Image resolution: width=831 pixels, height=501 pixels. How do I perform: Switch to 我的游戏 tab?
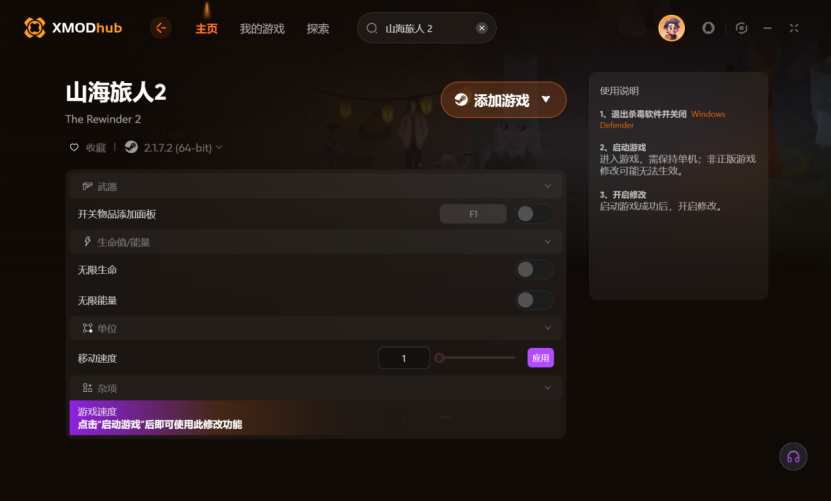click(262, 29)
